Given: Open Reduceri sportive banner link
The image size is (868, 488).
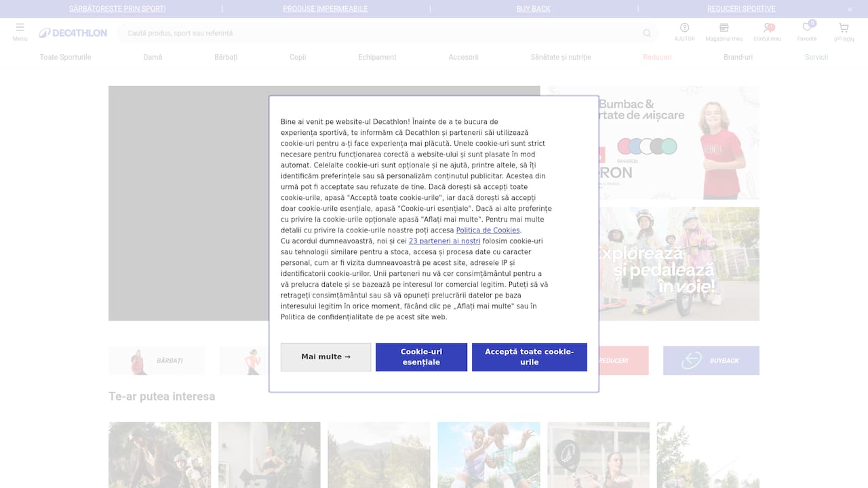Looking at the screenshot, I should [741, 9].
